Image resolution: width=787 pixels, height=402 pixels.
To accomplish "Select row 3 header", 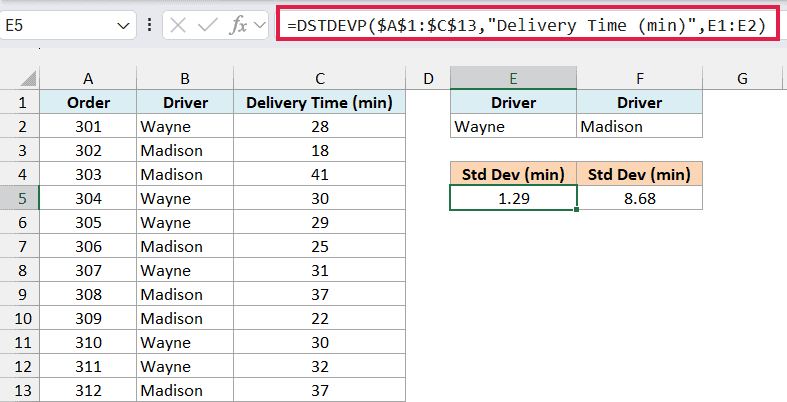I will click(22, 150).
